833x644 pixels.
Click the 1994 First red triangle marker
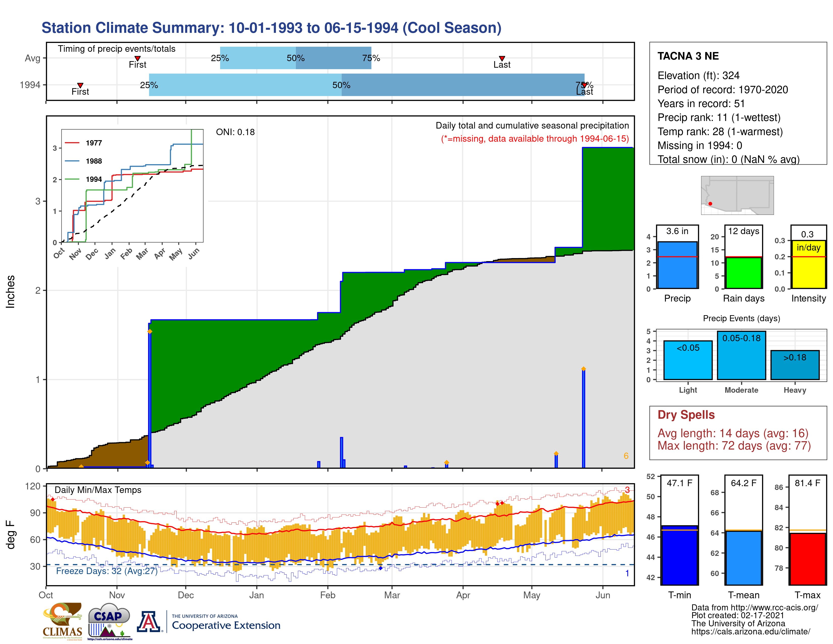pyautogui.click(x=80, y=85)
